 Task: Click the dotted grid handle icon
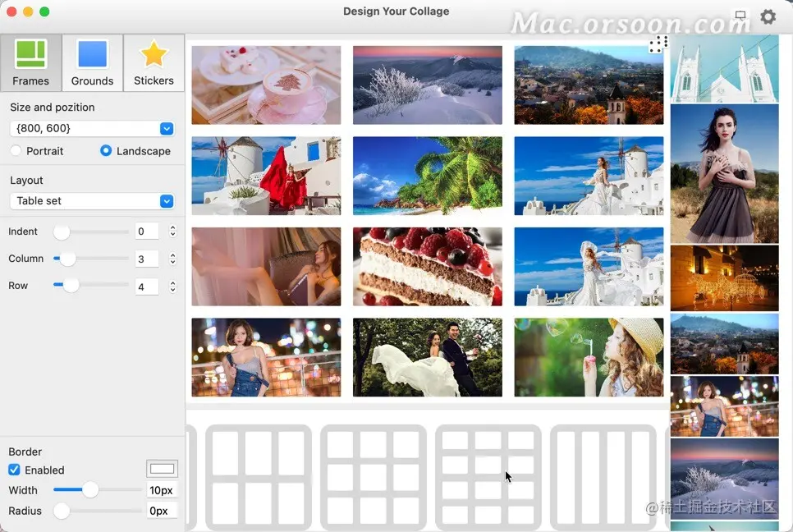[x=658, y=44]
